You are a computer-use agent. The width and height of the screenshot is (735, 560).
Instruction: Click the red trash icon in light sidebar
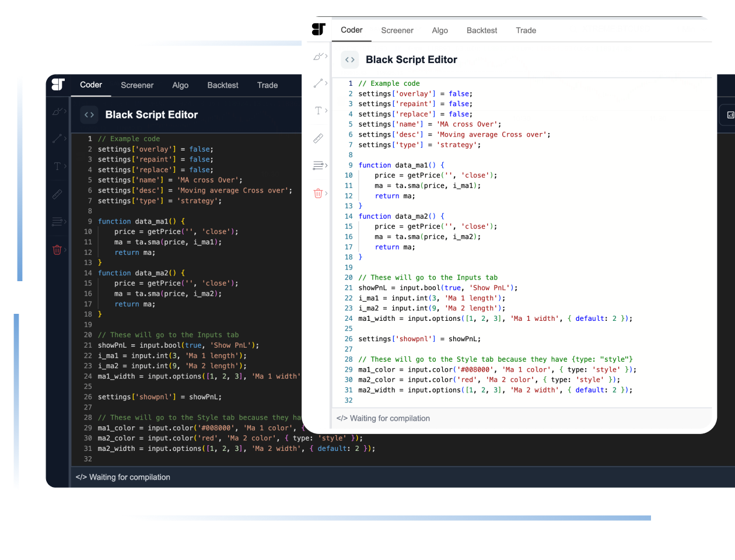pyautogui.click(x=318, y=193)
